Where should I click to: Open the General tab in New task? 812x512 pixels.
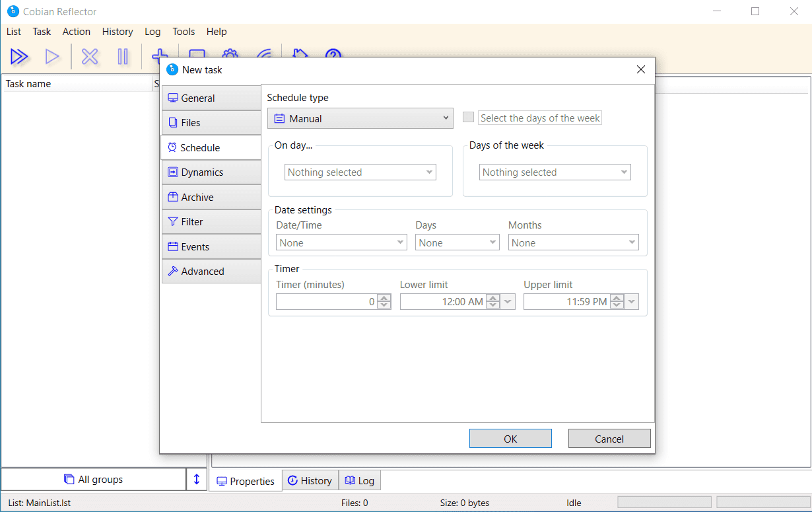tap(211, 98)
